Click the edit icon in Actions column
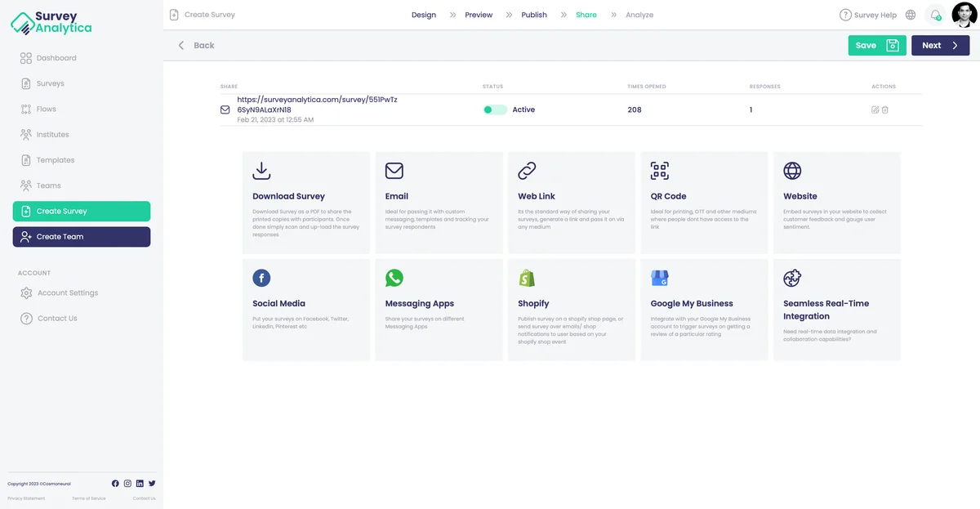Viewport: 980px width, 509px height. pyautogui.click(x=875, y=109)
